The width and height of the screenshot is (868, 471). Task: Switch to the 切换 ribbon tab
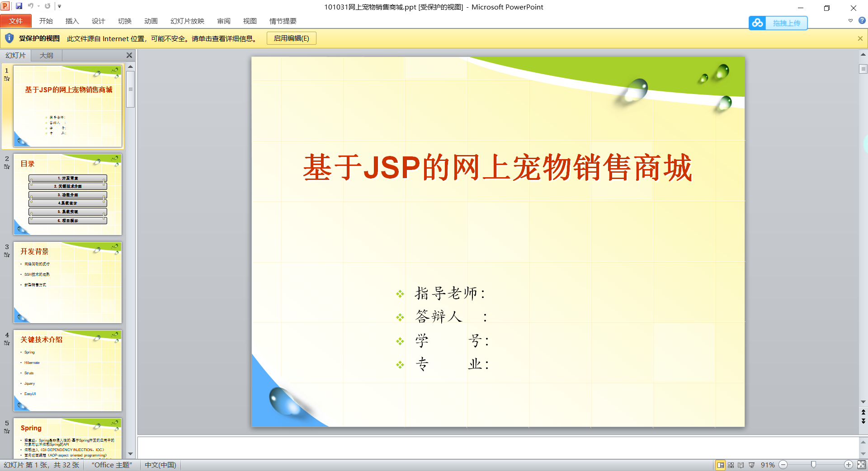tap(125, 21)
